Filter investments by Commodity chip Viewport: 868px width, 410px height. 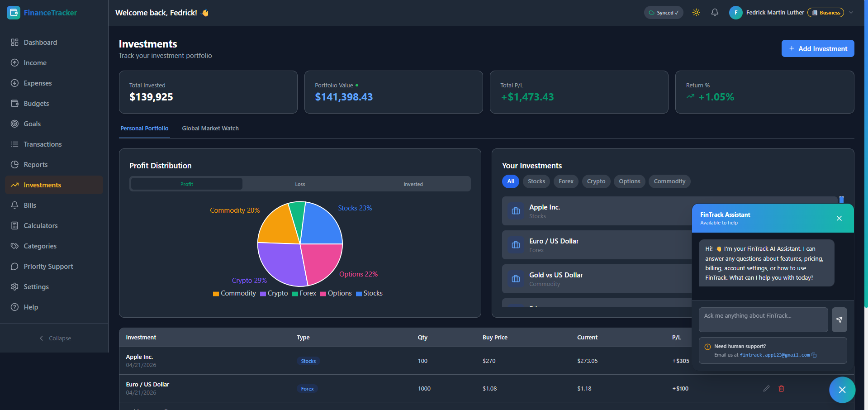tap(669, 181)
